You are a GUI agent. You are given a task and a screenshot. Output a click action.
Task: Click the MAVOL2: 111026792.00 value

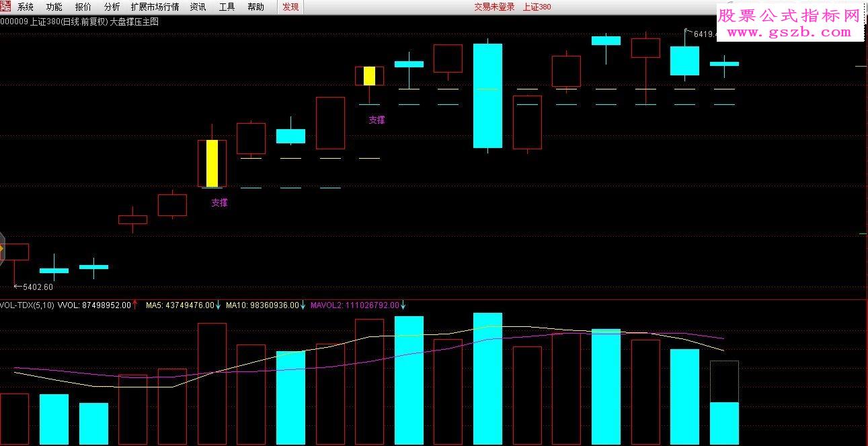[x=354, y=305]
